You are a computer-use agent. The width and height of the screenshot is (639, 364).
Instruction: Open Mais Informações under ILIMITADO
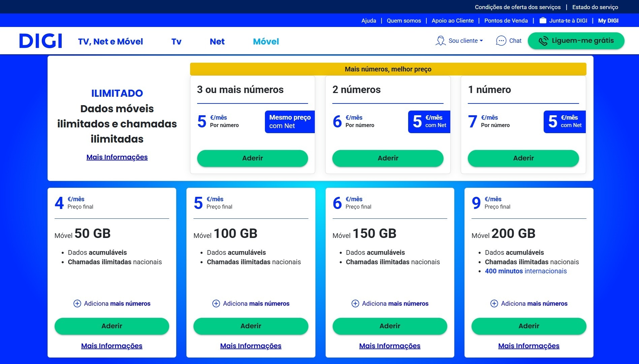117,157
